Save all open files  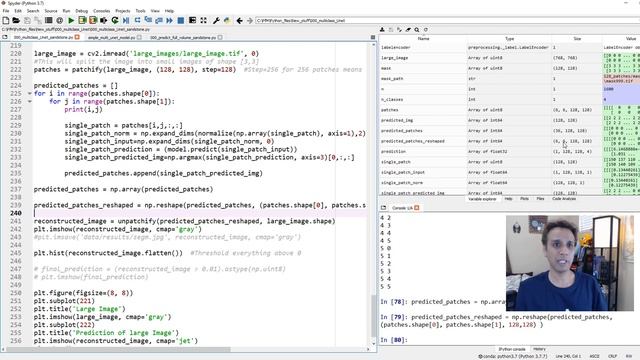38,20
